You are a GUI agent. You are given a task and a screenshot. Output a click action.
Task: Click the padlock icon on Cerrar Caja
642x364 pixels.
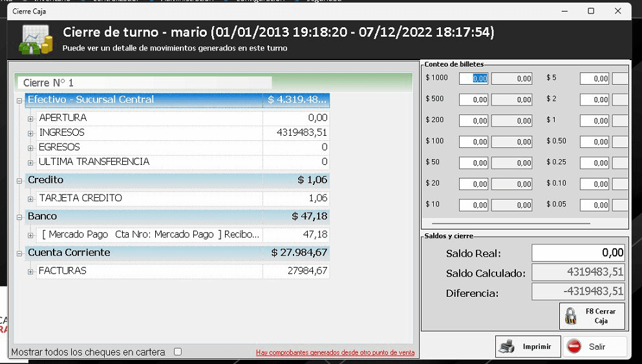click(570, 316)
